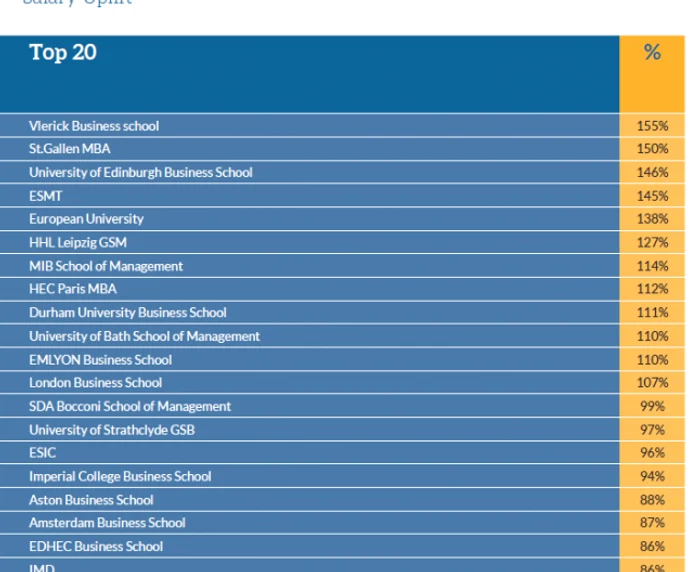This screenshot has height=572, width=700.
Task: Select Durham University Business School name
Action: (128, 313)
